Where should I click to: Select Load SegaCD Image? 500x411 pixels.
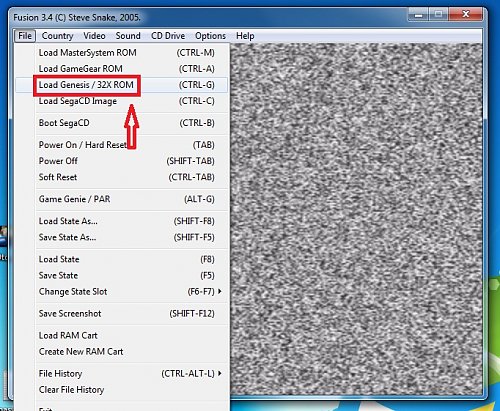tap(122, 101)
